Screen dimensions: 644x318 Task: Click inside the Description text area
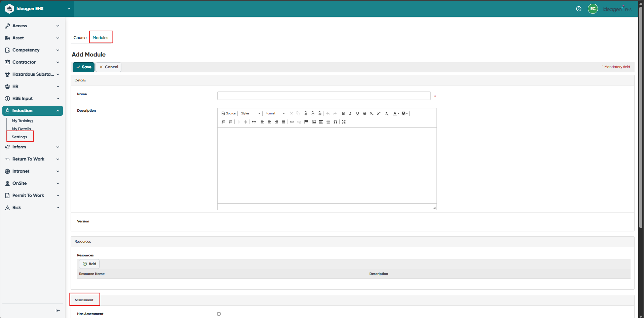click(x=327, y=165)
